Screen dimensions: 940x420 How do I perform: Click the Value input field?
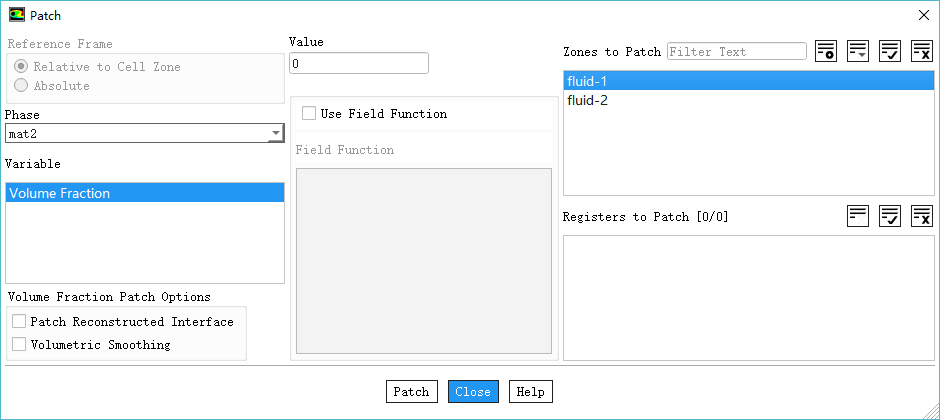[x=358, y=63]
